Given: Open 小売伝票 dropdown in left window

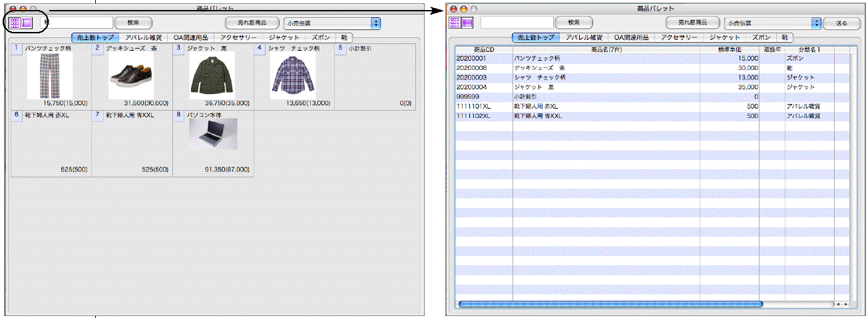Looking at the screenshot, I should pos(332,23).
